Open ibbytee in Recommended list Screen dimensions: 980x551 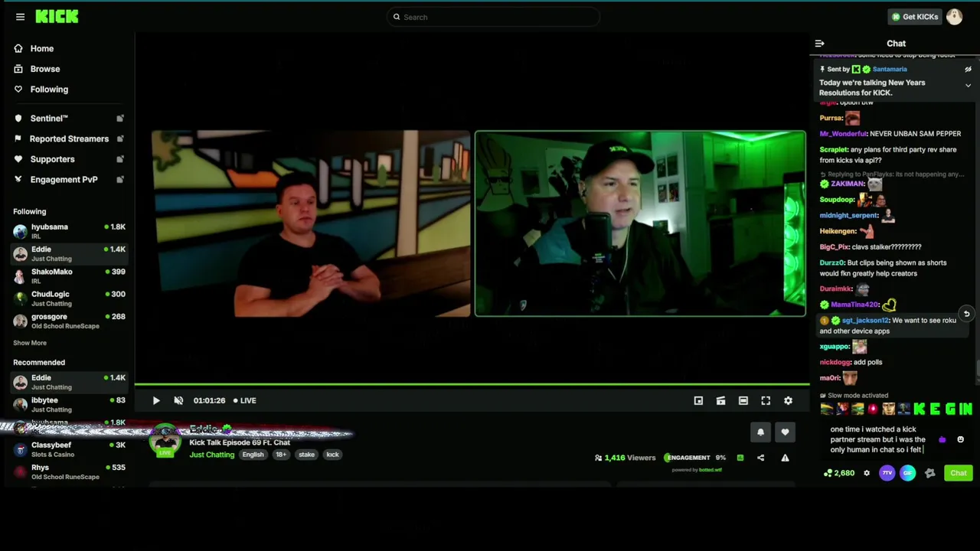coord(69,404)
